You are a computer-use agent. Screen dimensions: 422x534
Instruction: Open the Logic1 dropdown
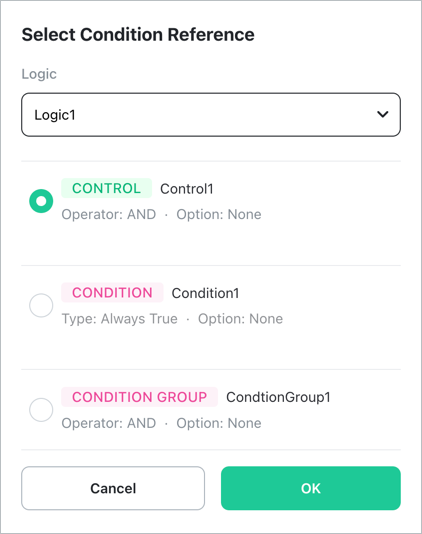pyautogui.click(x=211, y=115)
